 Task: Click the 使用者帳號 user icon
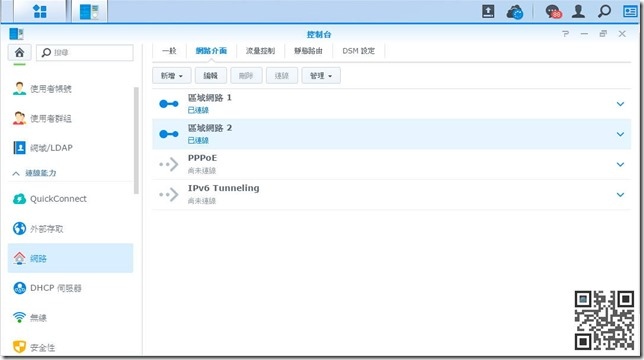[19, 88]
